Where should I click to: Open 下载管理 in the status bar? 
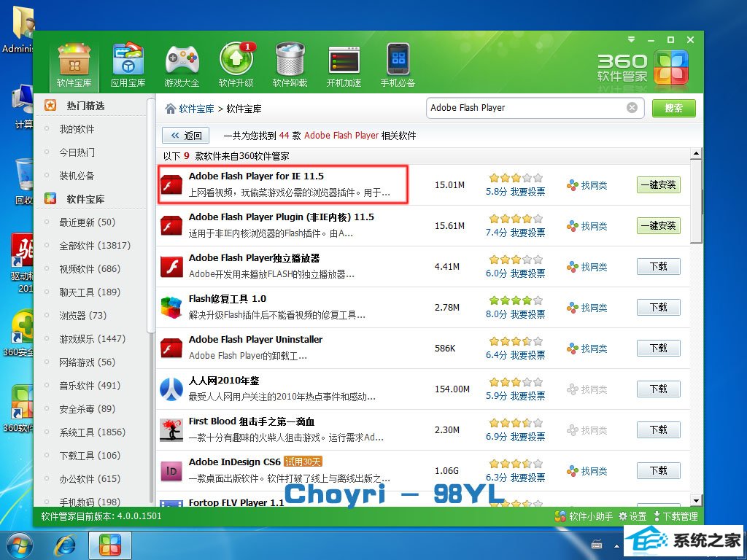[676, 516]
